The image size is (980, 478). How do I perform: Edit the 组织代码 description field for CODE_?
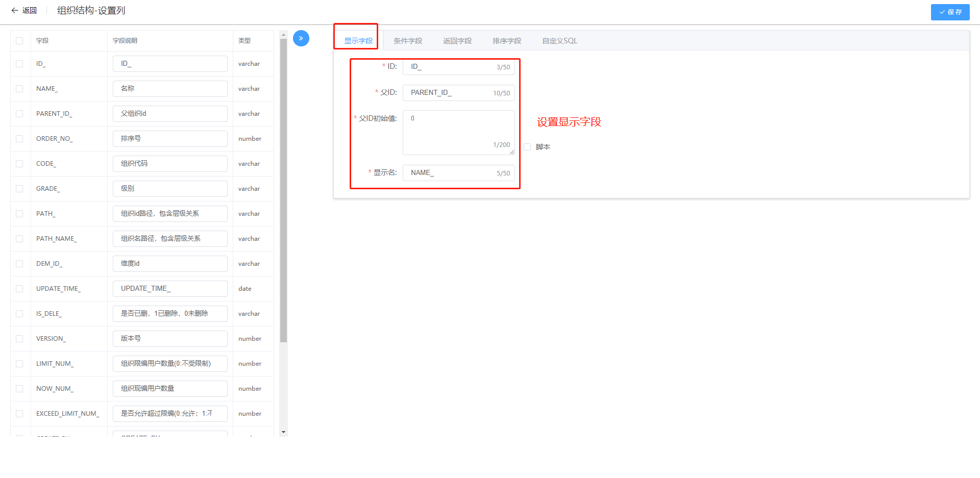(170, 164)
